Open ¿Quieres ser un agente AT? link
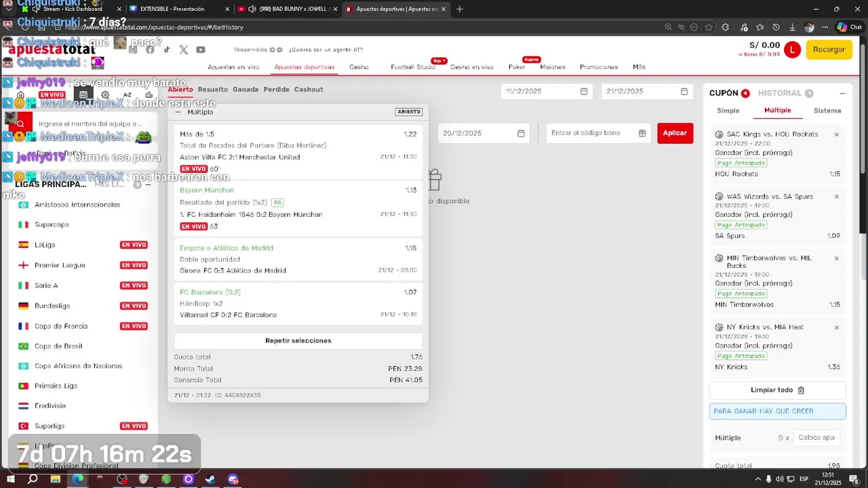The height and width of the screenshot is (488, 868). click(x=325, y=49)
